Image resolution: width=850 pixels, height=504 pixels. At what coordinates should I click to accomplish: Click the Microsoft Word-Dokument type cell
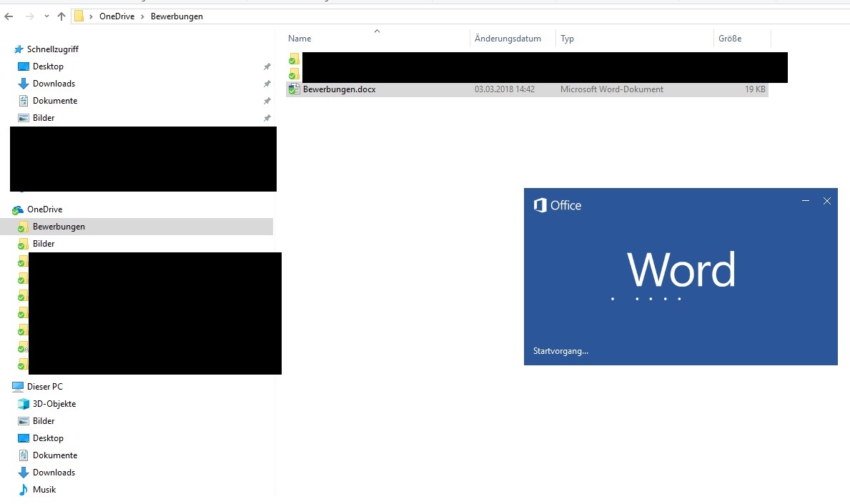click(611, 89)
